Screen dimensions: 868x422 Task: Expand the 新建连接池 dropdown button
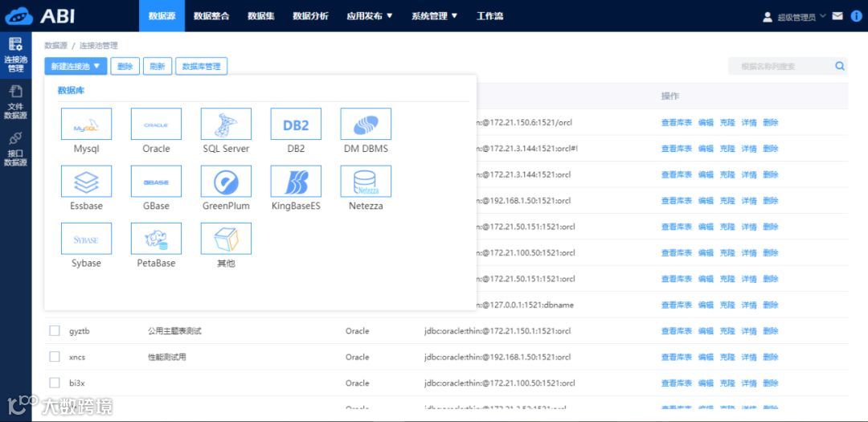76,66
